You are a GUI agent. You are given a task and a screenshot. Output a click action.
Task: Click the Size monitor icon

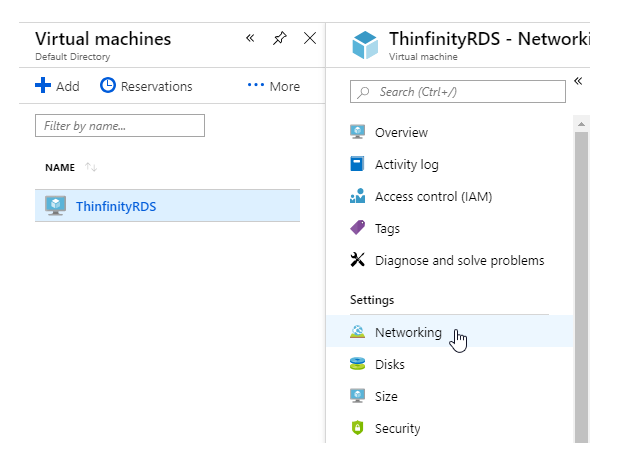pyautogui.click(x=357, y=395)
